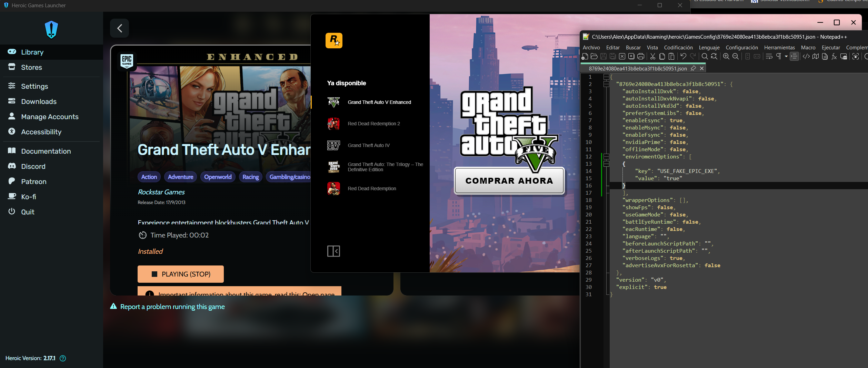Open Downloads in Heroic sidebar
The height and width of the screenshot is (368, 868).
pos(51,101)
